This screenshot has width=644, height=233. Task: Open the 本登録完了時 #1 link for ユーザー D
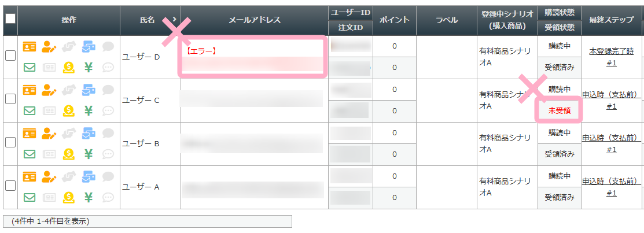[612, 57]
